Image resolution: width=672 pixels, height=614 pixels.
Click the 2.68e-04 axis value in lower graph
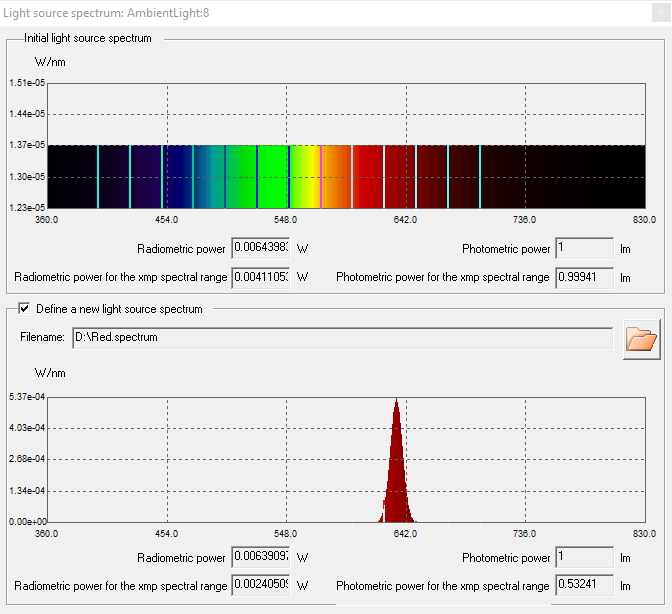point(27,459)
